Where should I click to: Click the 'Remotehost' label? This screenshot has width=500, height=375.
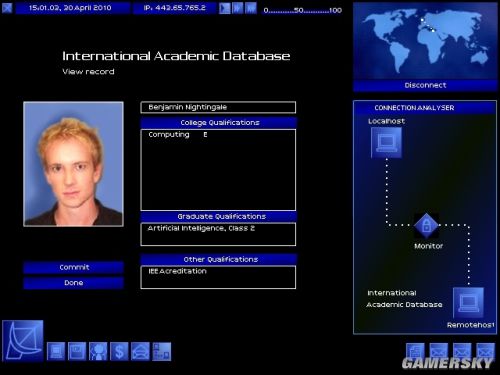pyautogui.click(x=471, y=325)
